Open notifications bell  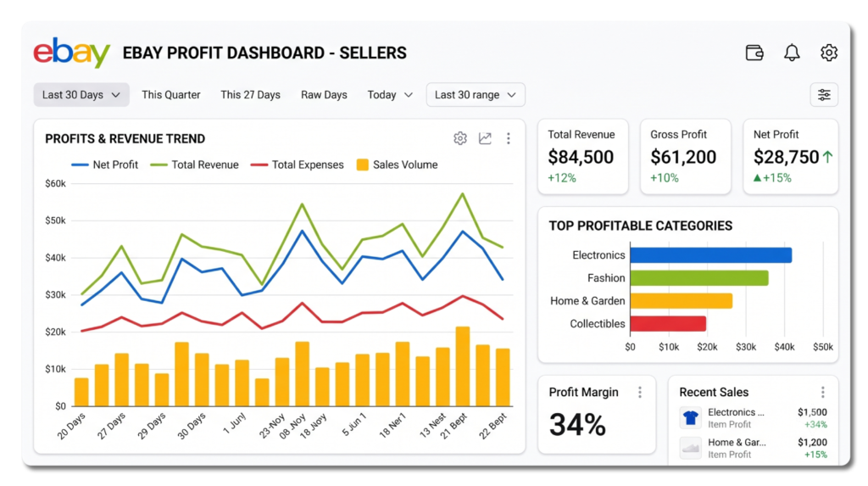792,53
